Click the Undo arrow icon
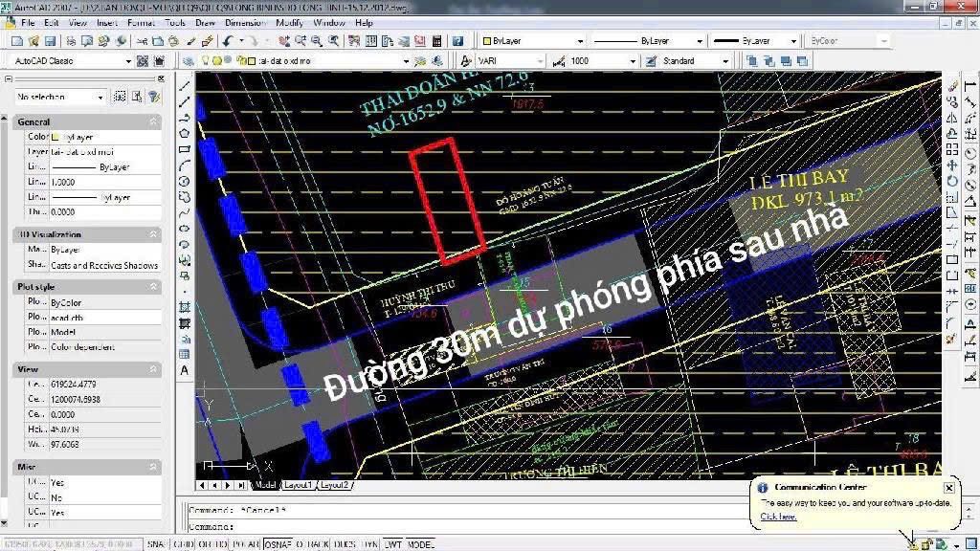 pos(228,41)
